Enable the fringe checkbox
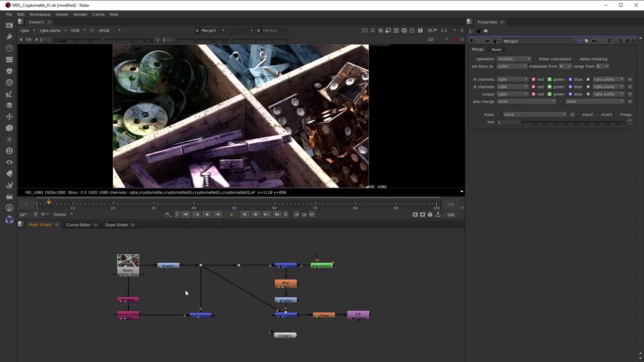Image resolution: width=644 pixels, height=362 pixels. [x=616, y=115]
